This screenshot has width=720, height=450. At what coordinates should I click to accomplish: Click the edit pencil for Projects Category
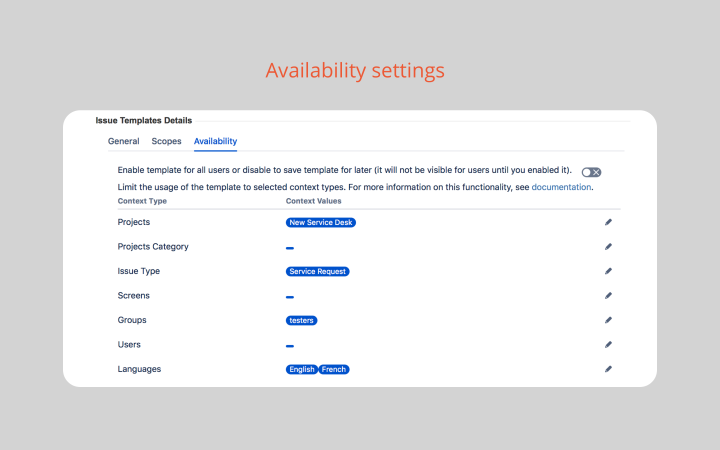tap(608, 247)
